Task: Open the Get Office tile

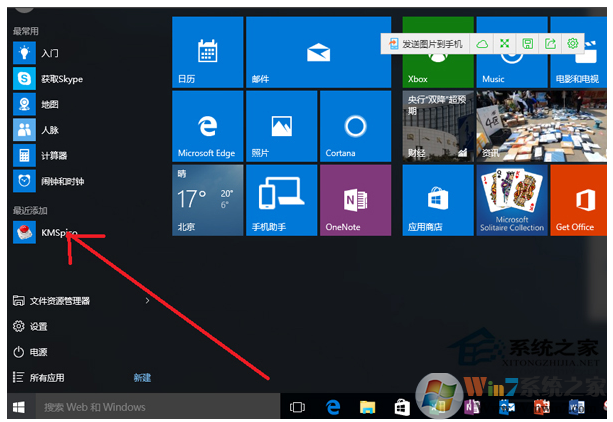Action: 578,200
